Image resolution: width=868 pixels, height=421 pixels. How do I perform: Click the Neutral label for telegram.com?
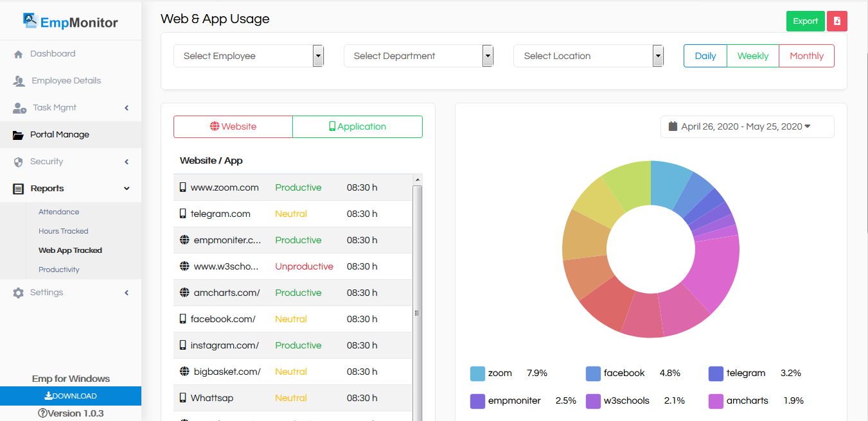coord(291,214)
